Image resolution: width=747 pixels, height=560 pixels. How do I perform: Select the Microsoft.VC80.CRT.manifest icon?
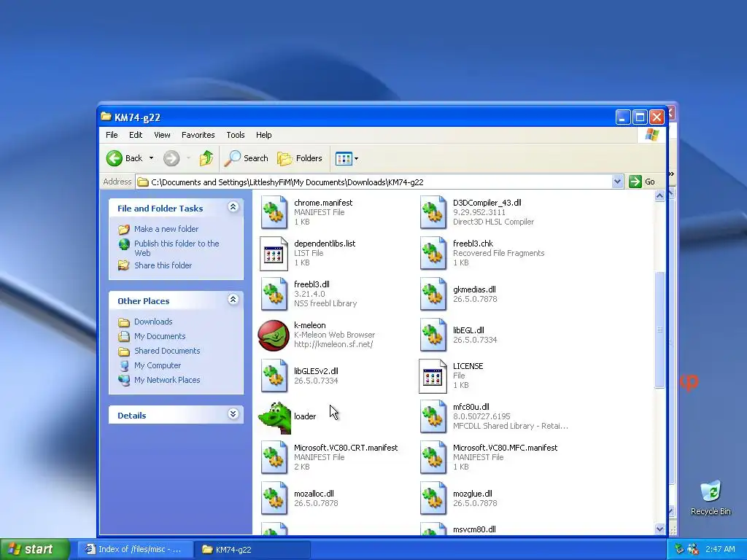click(x=274, y=458)
